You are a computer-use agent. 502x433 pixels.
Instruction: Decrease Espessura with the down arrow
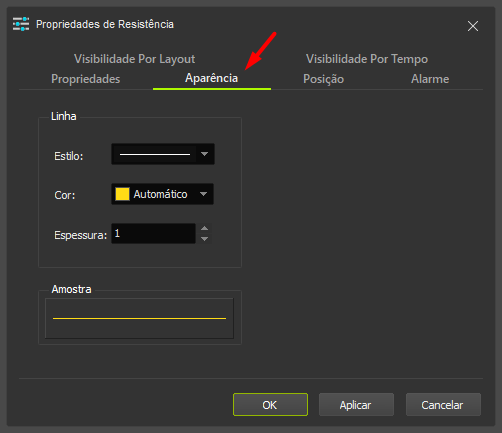(205, 239)
